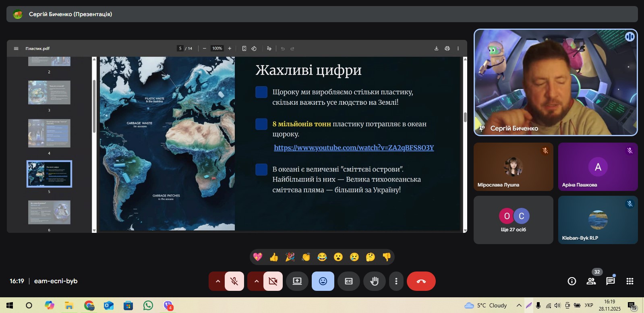Unmute the microphone
This screenshot has height=313, width=644.
(x=234, y=281)
